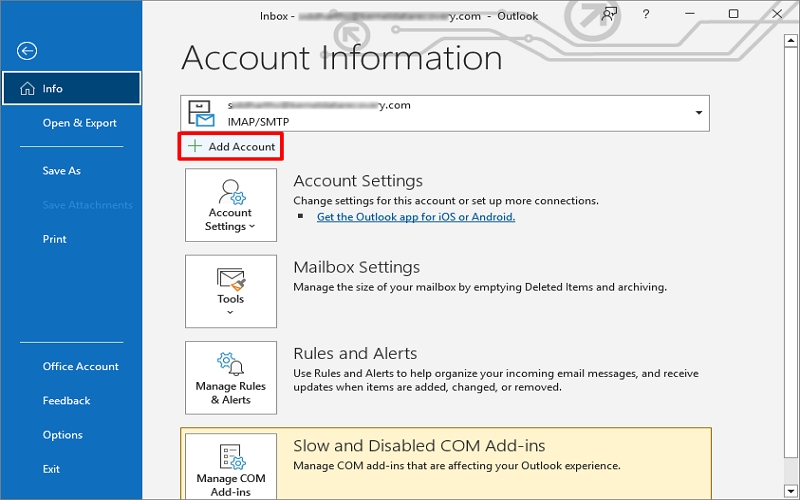
Task: Open the Print page
Action: coord(55,239)
